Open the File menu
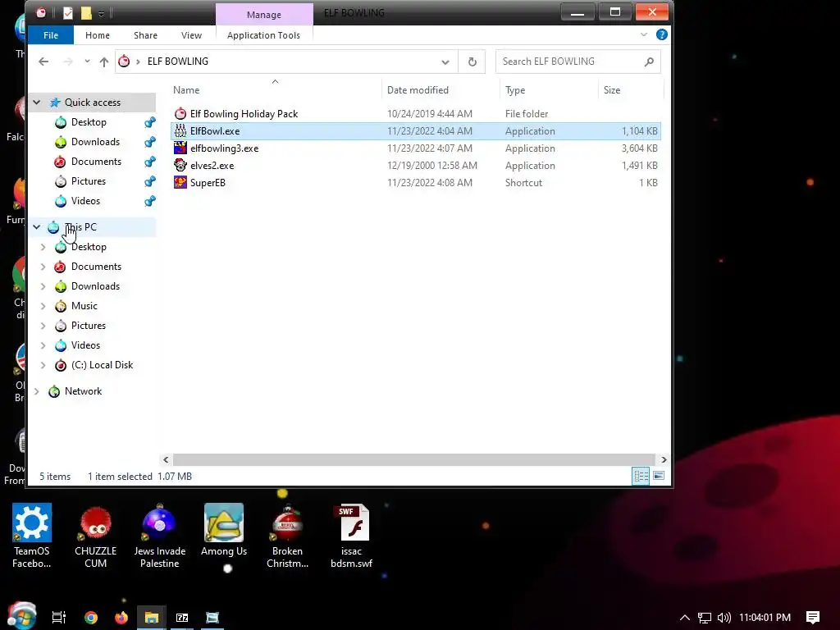This screenshot has width=840, height=630. pos(51,34)
